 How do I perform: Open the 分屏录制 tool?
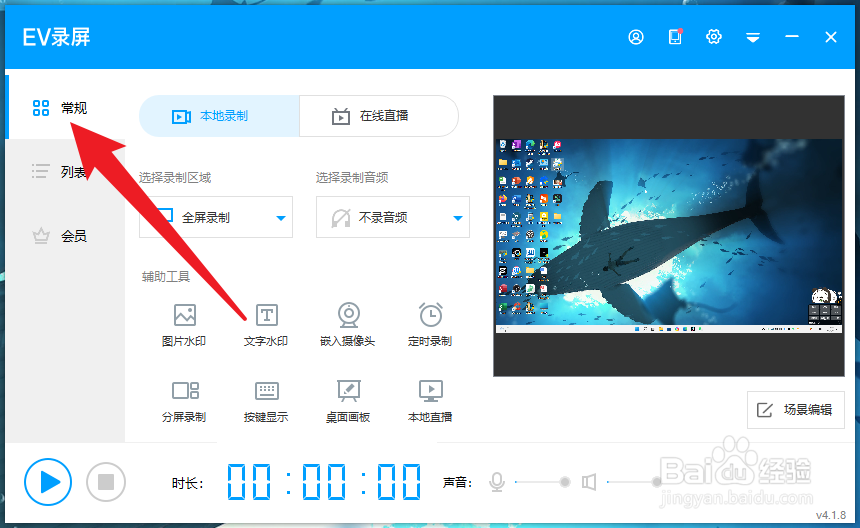pyautogui.click(x=184, y=401)
